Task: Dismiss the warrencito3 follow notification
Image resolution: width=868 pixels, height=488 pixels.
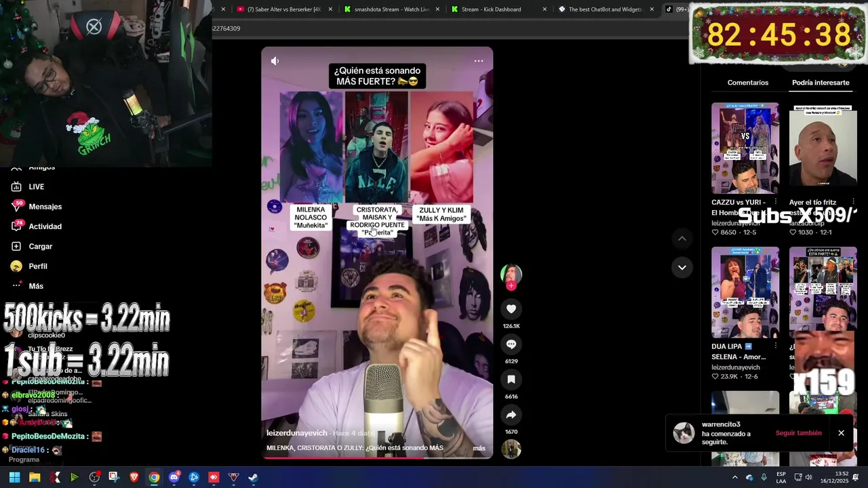Action: (841, 433)
